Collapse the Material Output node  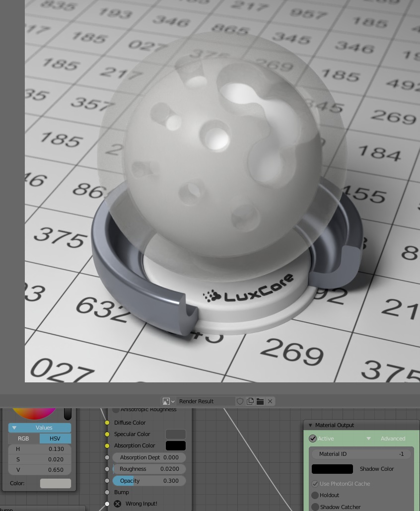point(310,425)
